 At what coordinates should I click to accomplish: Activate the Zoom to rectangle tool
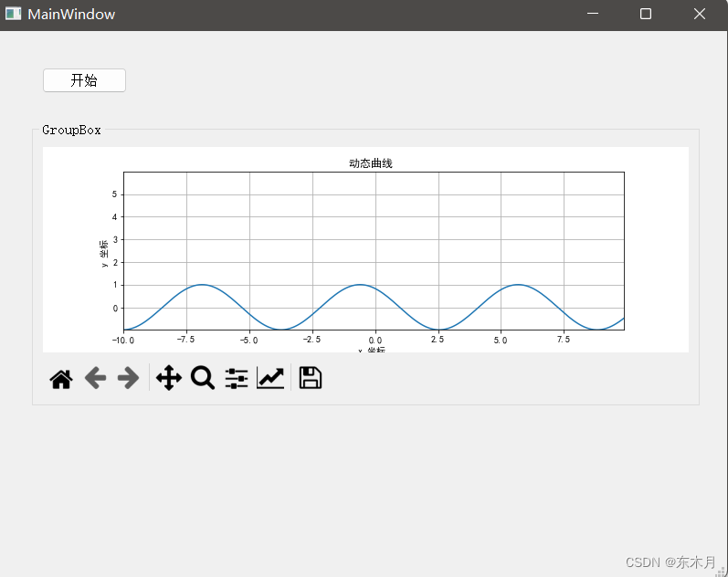[x=203, y=378]
